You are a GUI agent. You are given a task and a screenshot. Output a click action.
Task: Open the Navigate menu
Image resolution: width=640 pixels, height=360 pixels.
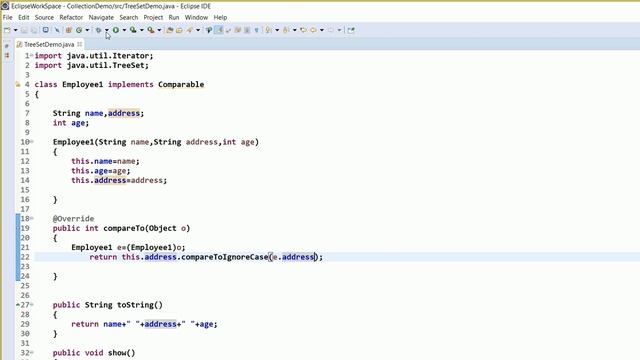click(101, 18)
